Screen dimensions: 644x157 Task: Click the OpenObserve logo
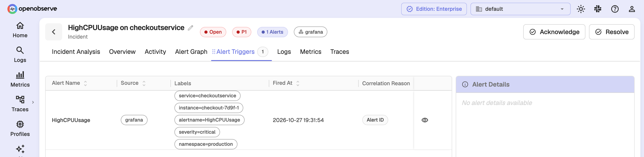click(32, 9)
